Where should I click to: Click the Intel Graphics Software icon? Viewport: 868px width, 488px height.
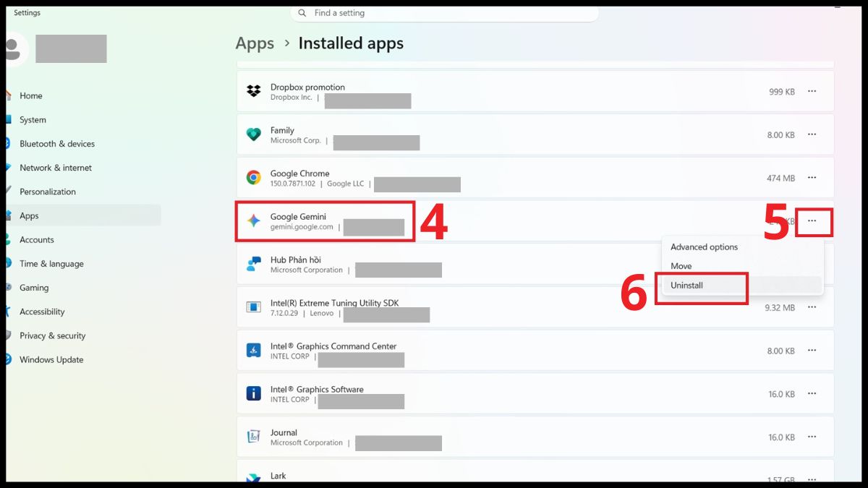pyautogui.click(x=253, y=394)
